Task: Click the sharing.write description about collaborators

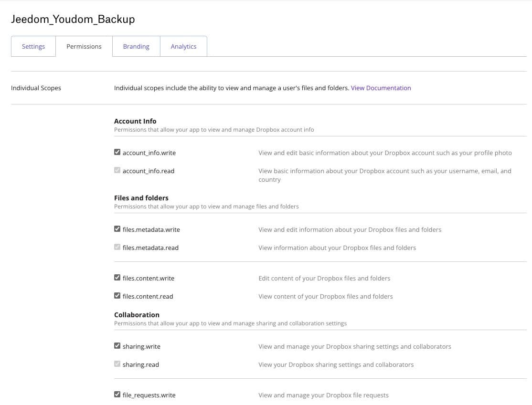Action: 355,347
